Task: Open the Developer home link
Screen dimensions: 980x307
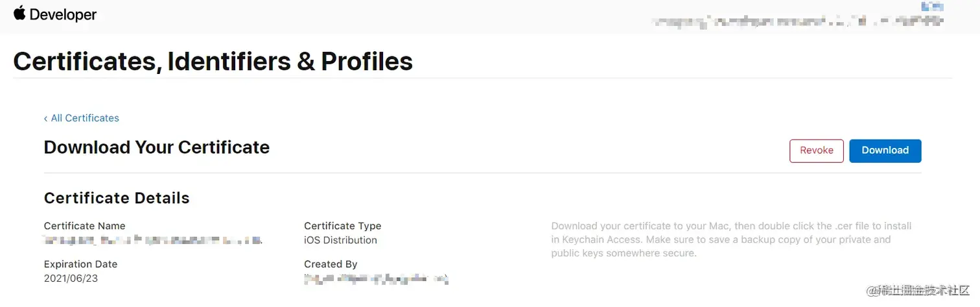Action: pyautogui.click(x=63, y=14)
